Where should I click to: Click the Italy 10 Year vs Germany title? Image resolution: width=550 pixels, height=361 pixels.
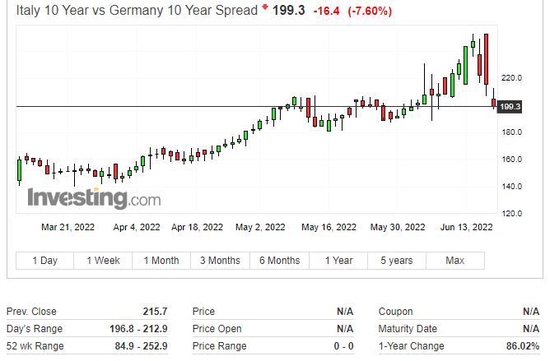(137, 10)
